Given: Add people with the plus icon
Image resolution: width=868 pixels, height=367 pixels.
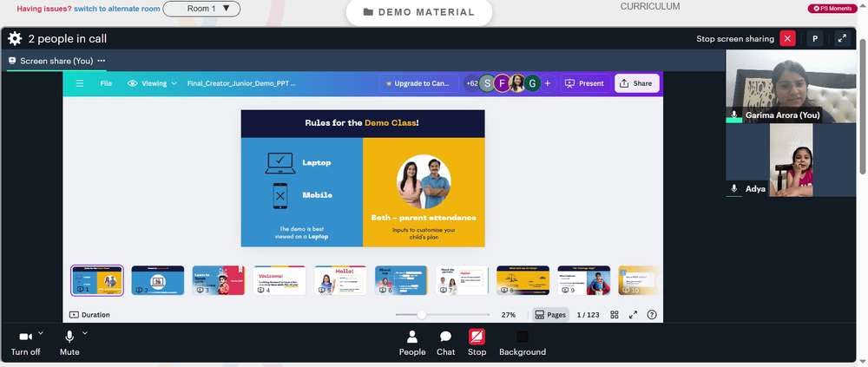Looking at the screenshot, I should 548,83.
